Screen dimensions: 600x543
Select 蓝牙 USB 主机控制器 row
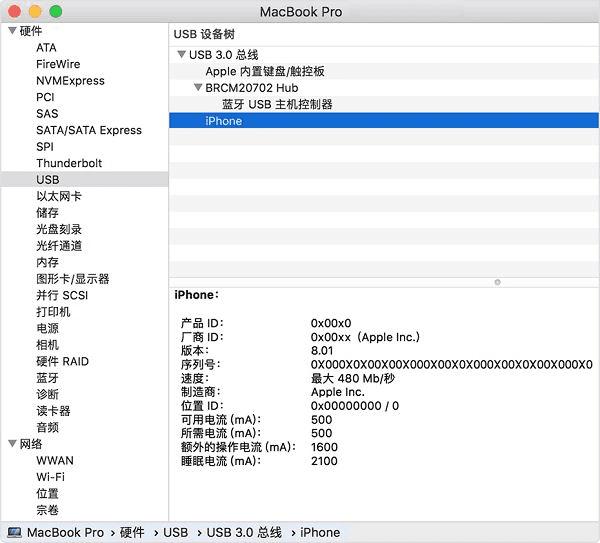(x=384, y=104)
